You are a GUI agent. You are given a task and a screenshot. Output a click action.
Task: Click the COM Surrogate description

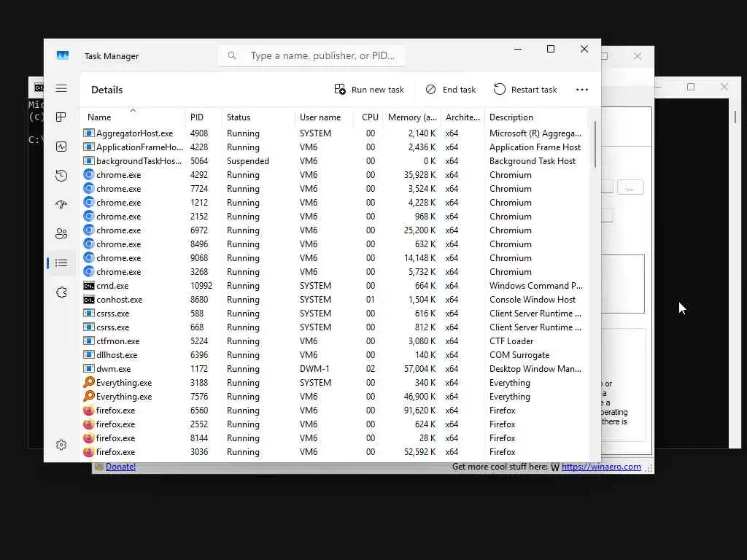pyautogui.click(x=519, y=355)
